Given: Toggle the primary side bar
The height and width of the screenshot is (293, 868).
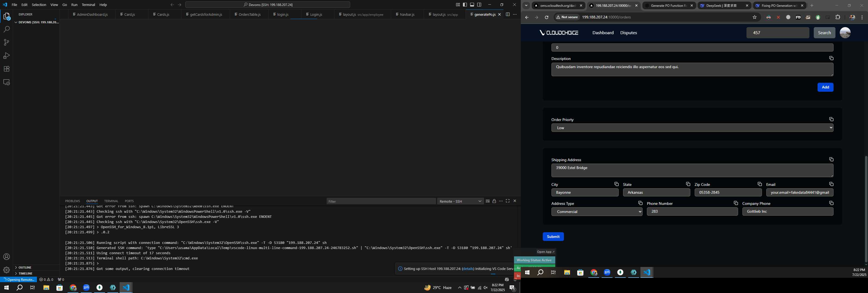Looking at the screenshot, I should (465, 5).
